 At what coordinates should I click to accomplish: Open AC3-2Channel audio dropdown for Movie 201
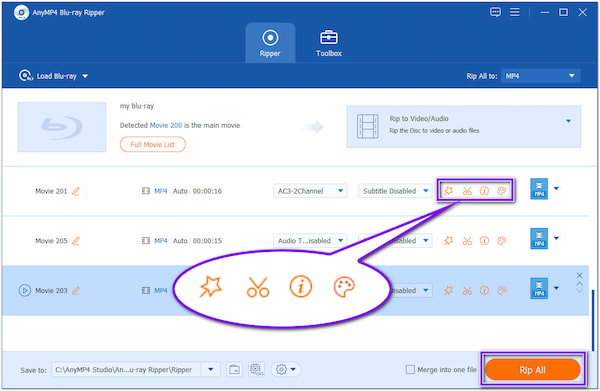tap(310, 191)
